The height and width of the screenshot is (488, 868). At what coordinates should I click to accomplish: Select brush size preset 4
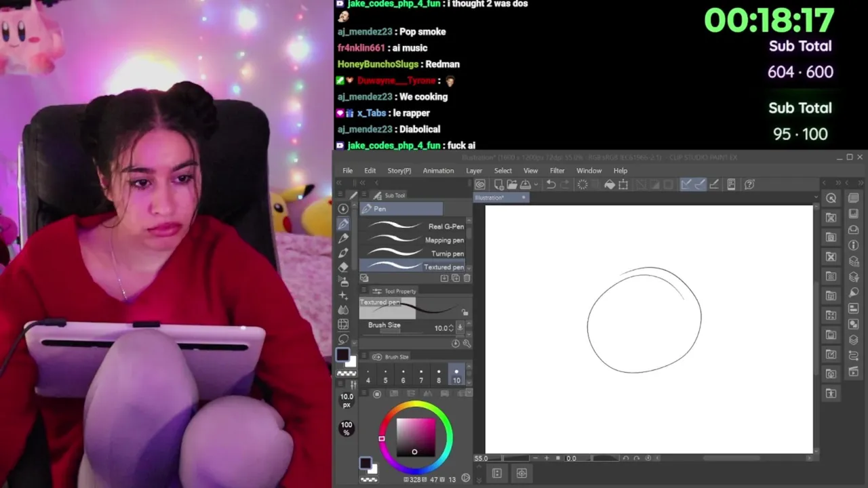368,375
